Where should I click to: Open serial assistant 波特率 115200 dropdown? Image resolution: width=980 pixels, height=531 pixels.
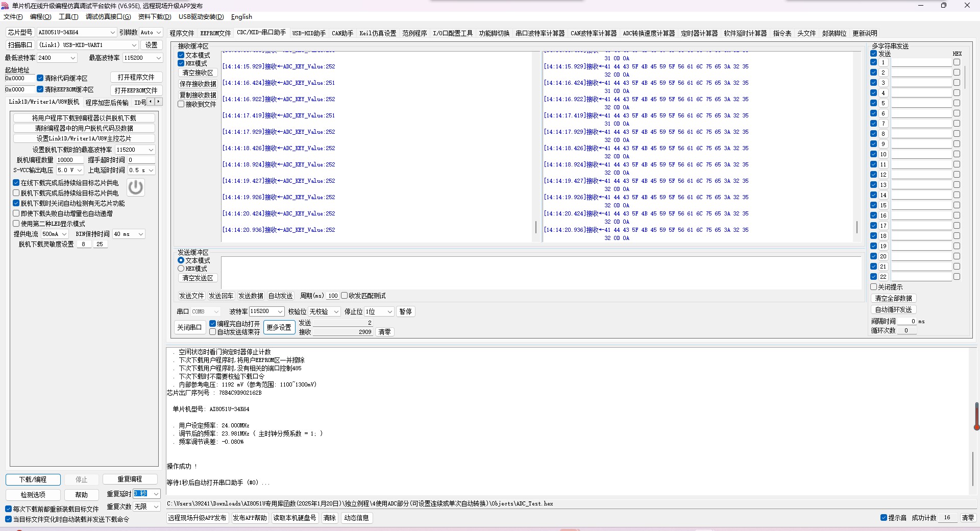coord(280,311)
